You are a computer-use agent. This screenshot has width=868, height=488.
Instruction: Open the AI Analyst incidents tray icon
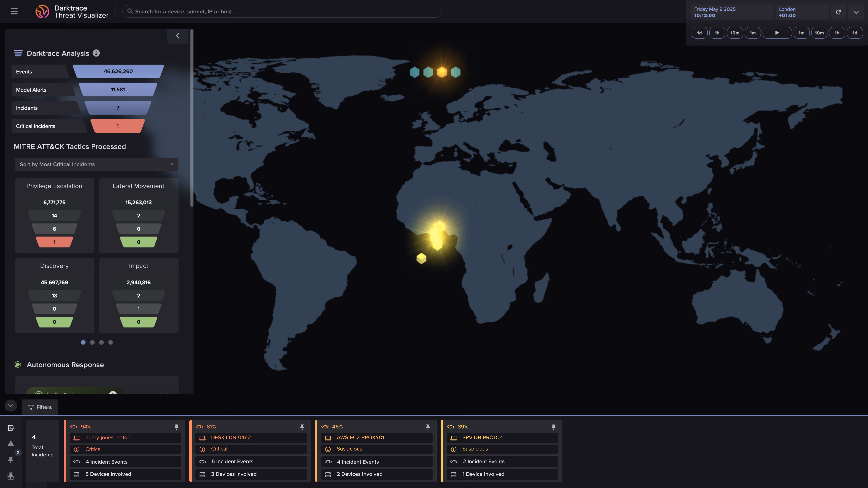(11, 428)
